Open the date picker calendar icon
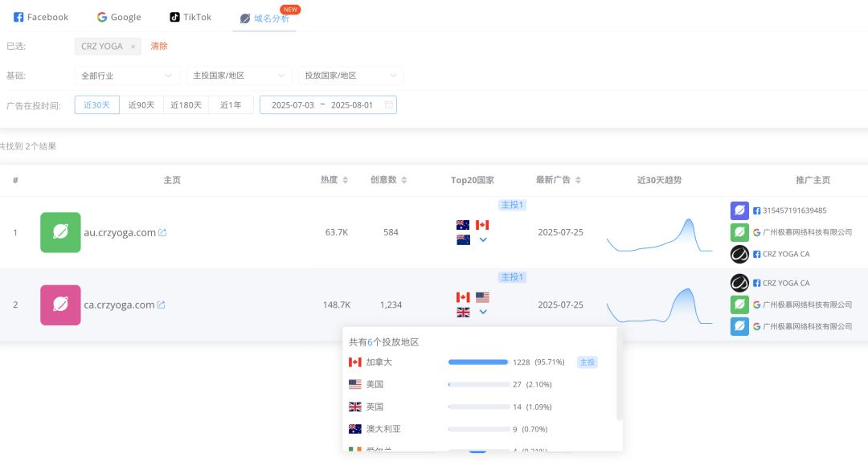The height and width of the screenshot is (462, 868). pos(389,105)
